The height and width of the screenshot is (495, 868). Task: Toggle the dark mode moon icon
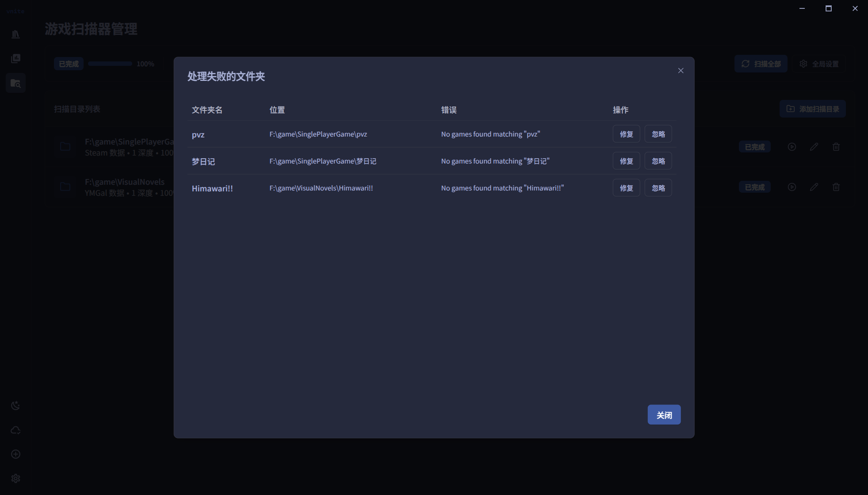point(15,405)
